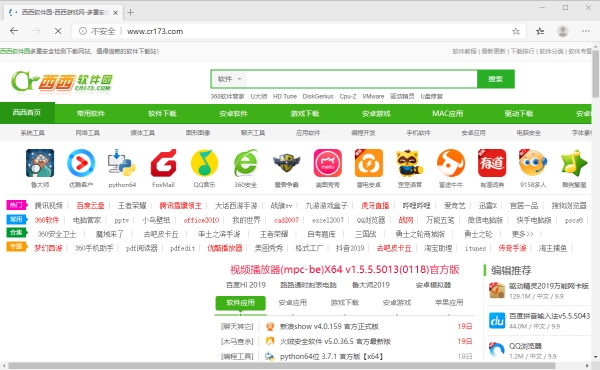Click the site security info icon
This screenshot has width=600, height=370.
[83, 31]
